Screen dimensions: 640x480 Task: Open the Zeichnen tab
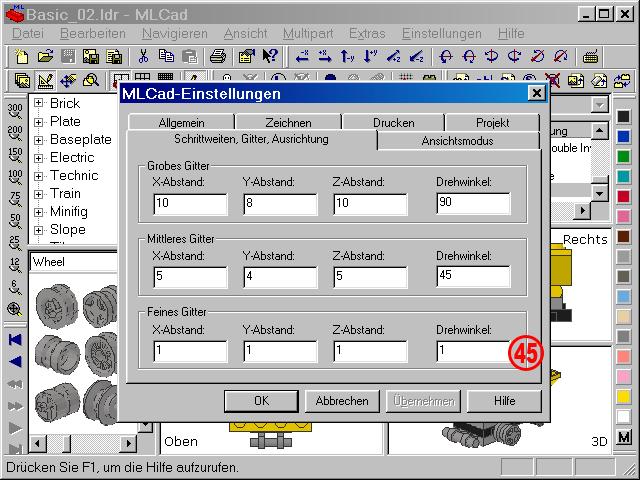coord(288,122)
